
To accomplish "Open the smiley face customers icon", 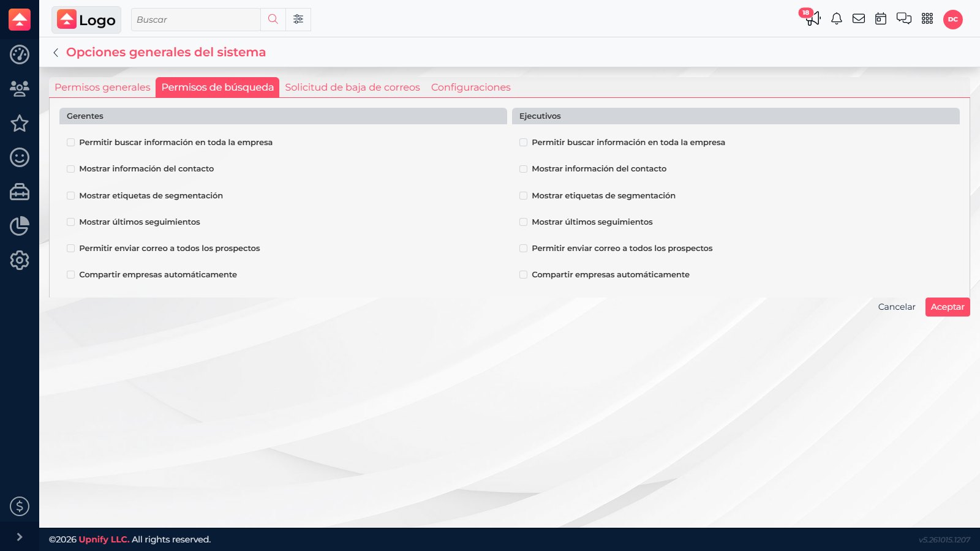I will 20,157.
